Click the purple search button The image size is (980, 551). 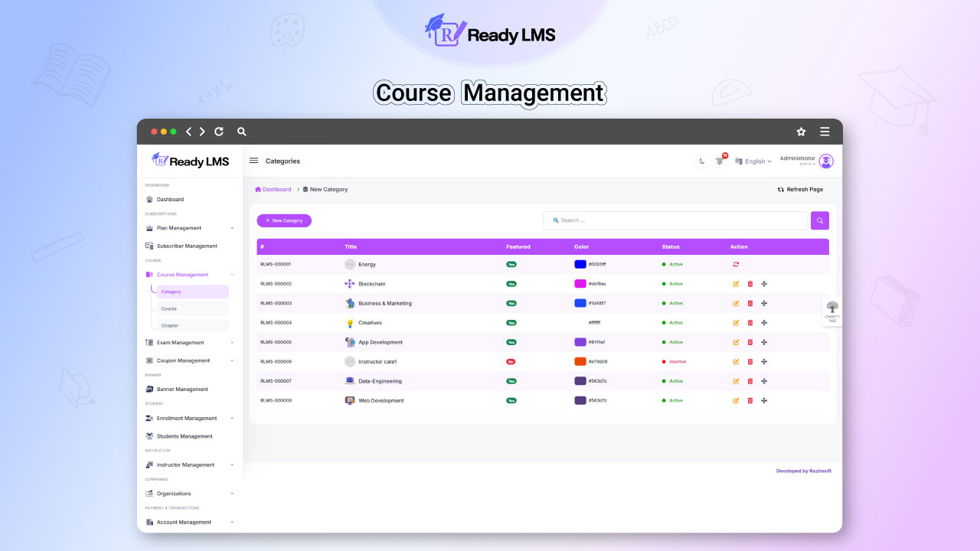(x=820, y=220)
